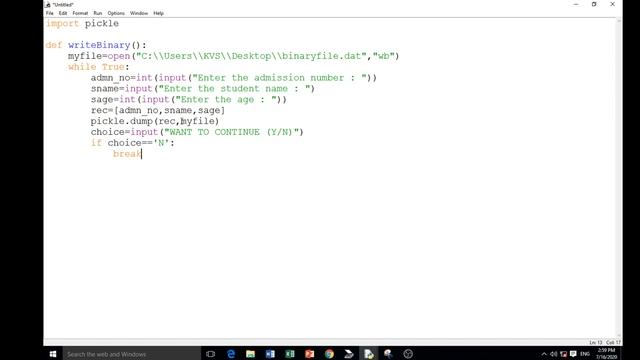Click the 'Enter the student name' string
The image size is (640, 360).
[236, 89]
